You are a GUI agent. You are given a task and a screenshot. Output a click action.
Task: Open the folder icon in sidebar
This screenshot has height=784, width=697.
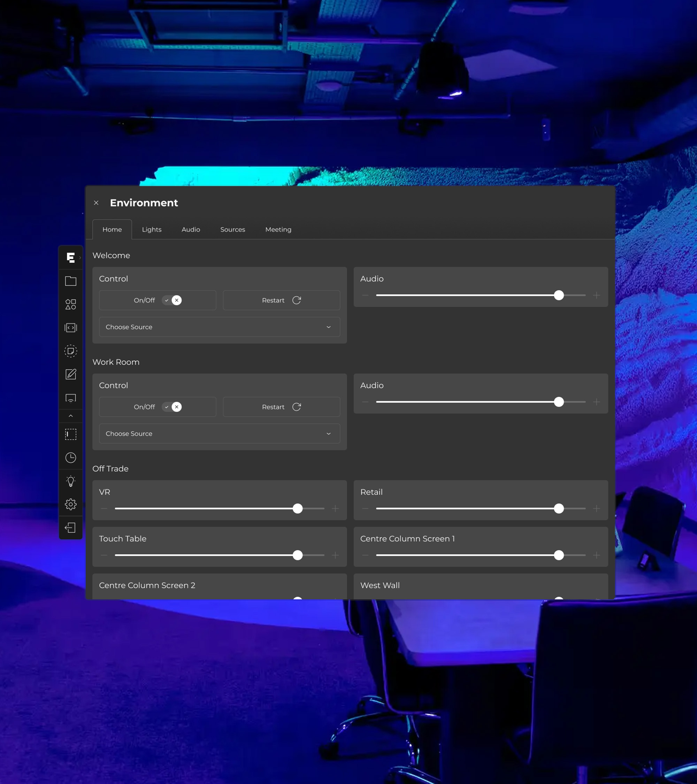[x=71, y=281]
